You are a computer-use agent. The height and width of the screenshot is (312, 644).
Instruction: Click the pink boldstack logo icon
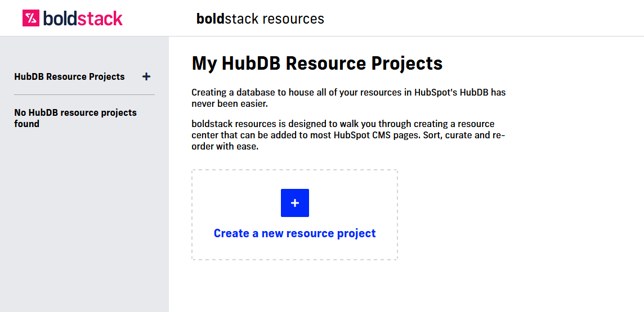tap(30, 19)
